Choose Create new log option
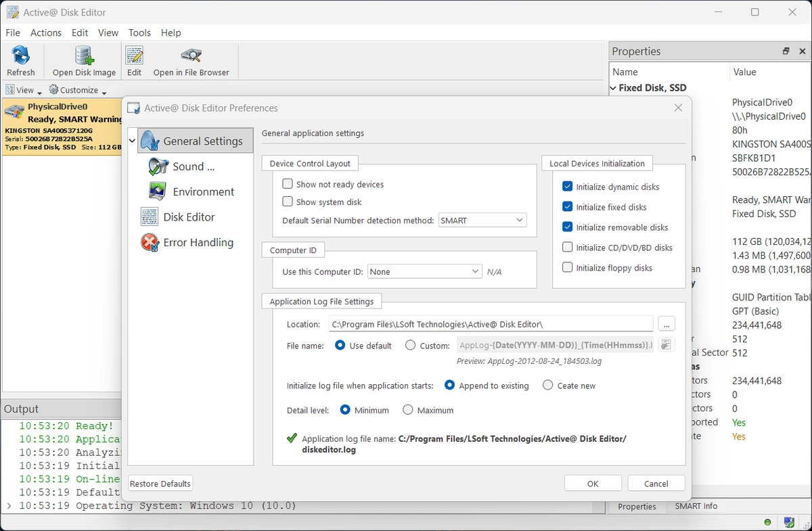 548,385
